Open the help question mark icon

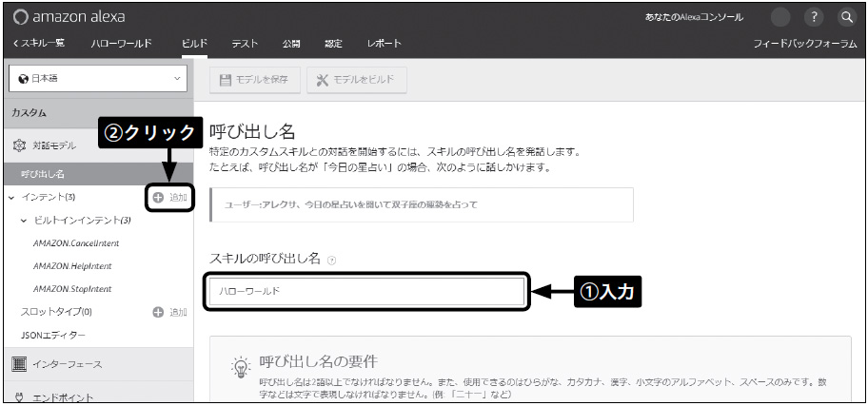(814, 17)
